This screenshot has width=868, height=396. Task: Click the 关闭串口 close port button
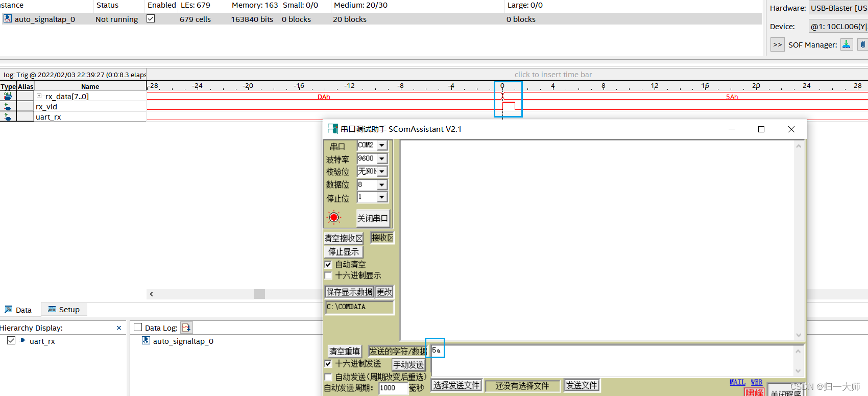(372, 218)
